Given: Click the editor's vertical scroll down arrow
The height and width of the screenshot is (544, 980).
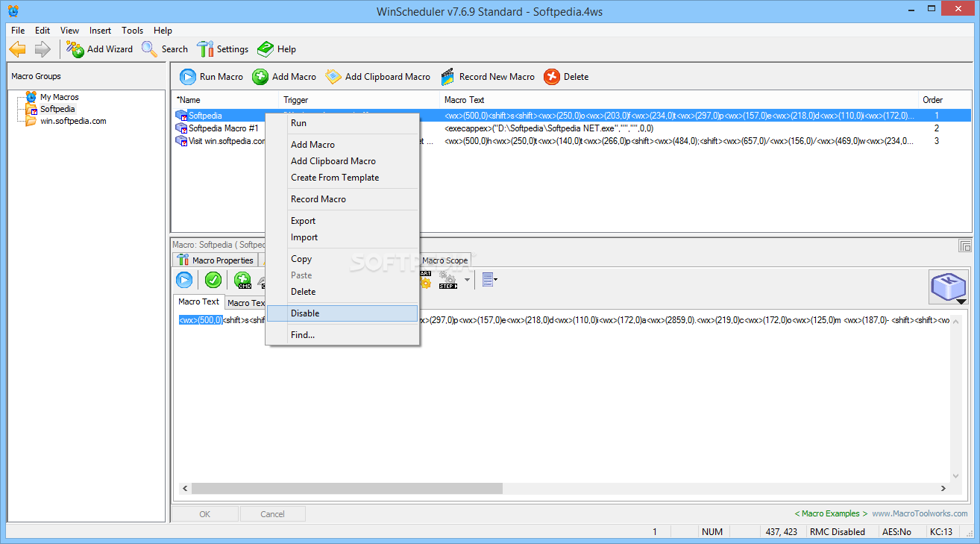Looking at the screenshot, I should [956, 475].
